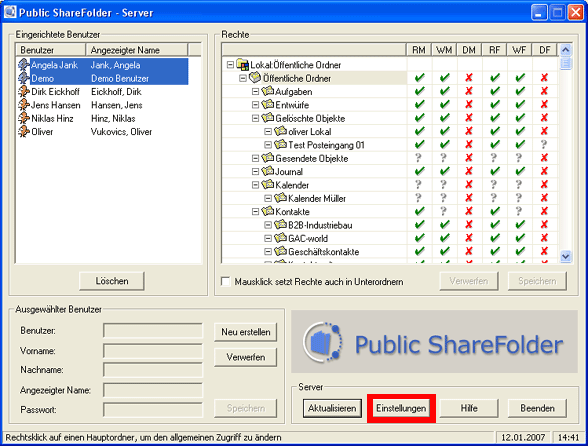
Task: Click the WF column header
Action: coord(519,50)
